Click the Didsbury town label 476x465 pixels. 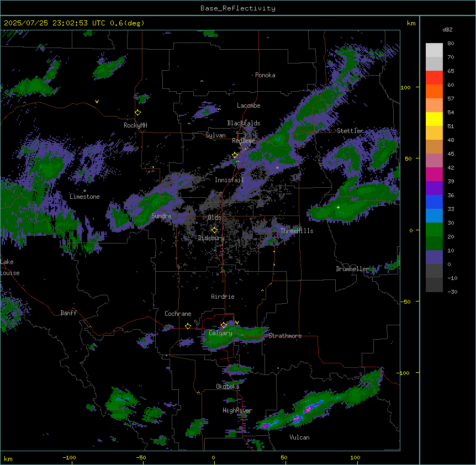[211, 238]
